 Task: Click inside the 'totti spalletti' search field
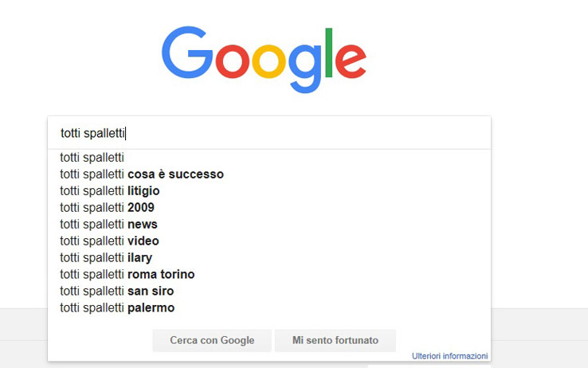(x=269, y=133)
